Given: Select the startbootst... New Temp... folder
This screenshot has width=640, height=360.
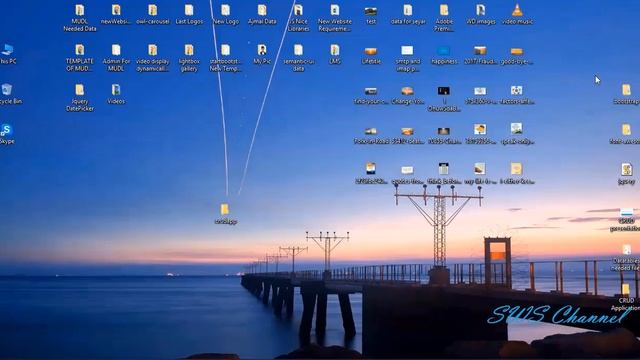Looking at the screenshot, I should (x=226, y=58).
